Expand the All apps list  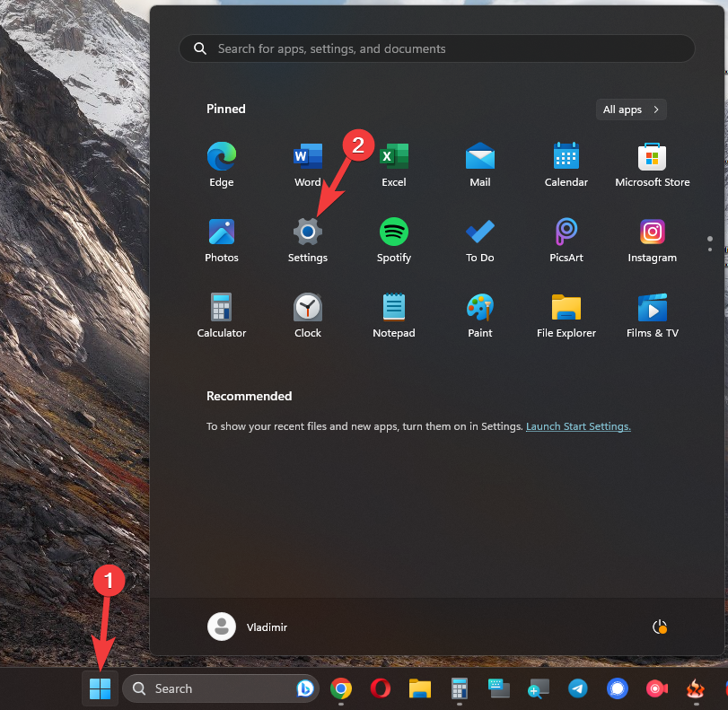pyautogui.click(x=631, y=110)
